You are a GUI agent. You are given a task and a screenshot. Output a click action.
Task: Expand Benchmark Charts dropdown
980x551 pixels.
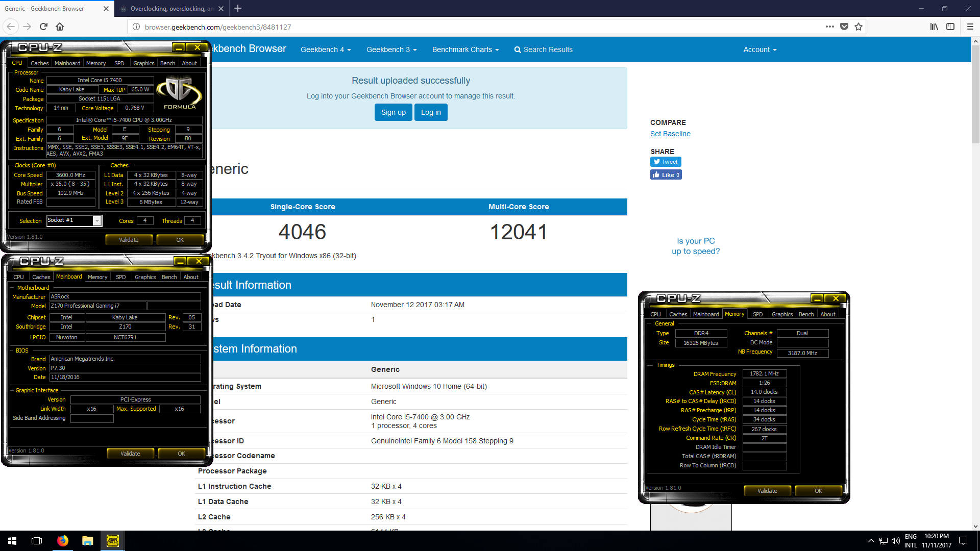click(x=465, y=49)
